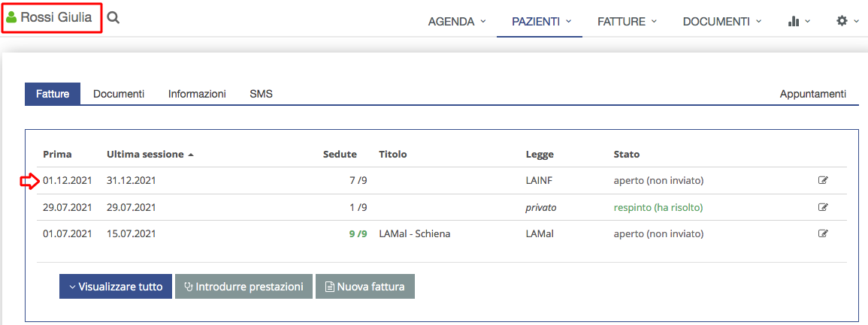Open the settings gear menu
This screenshot has width=868, height=325.
click(x=846, y=21)
